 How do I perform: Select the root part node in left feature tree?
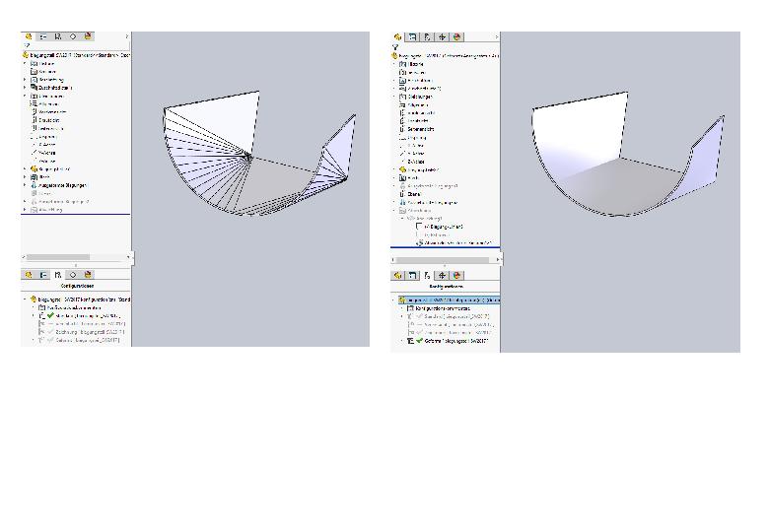[x=76, y=55]
